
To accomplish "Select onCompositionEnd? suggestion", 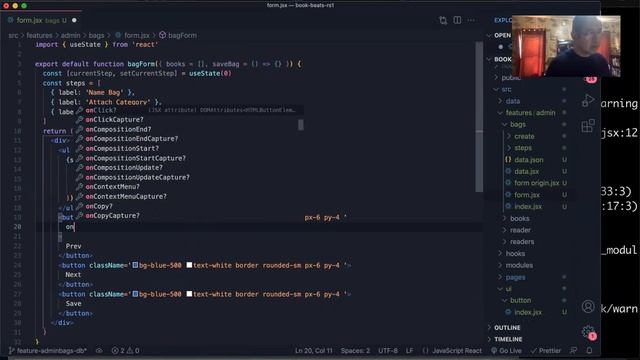I will [x=189, y=129].
